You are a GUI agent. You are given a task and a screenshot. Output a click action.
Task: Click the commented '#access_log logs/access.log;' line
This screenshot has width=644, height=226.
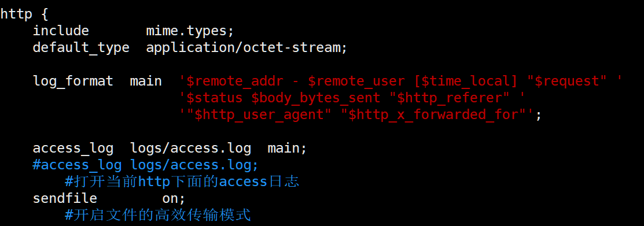145,165
